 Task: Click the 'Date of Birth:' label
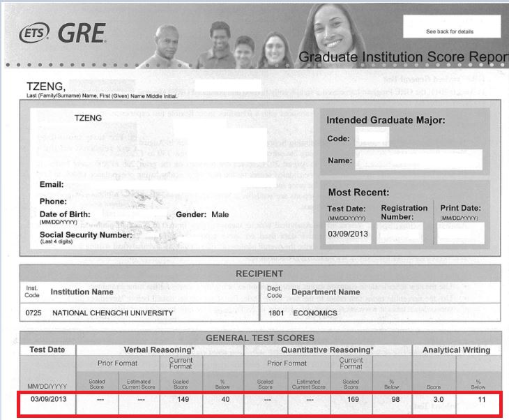(x=65, y=214)
